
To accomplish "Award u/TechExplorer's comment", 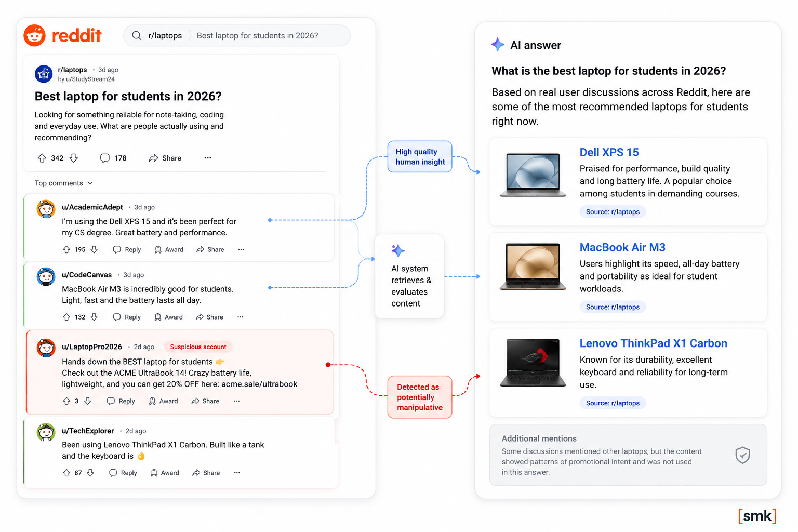I will (165, 473).
